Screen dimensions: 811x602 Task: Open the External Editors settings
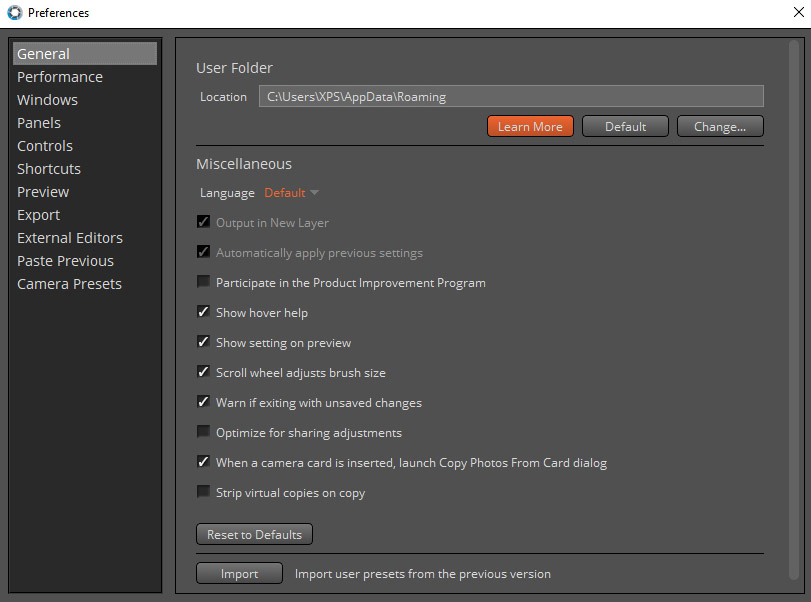point(70,237)
